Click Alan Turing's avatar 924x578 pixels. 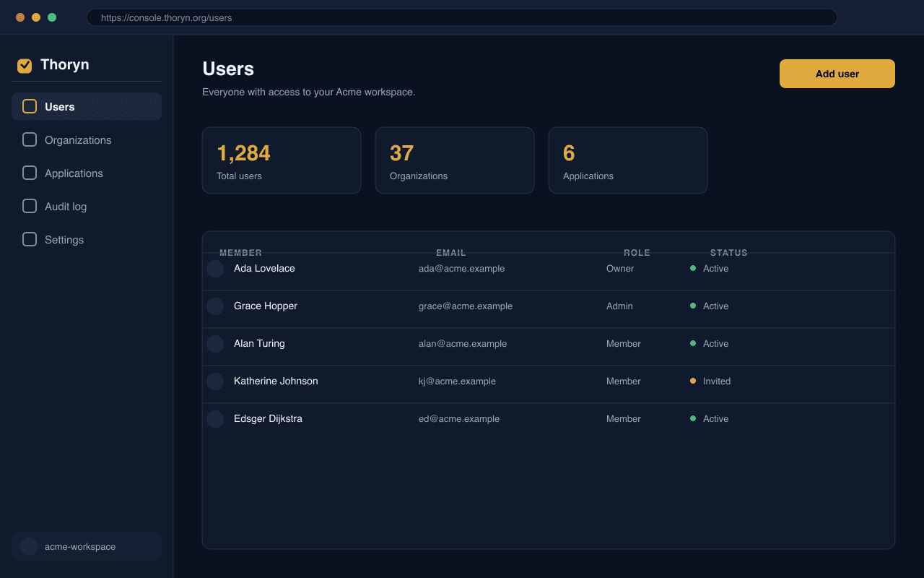(215, 344)
